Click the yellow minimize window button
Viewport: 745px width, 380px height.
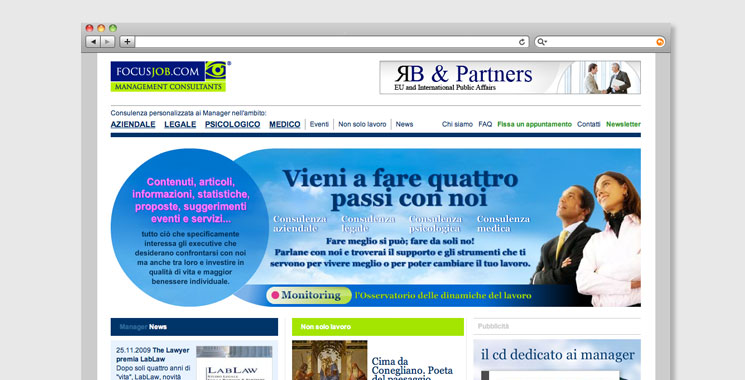[x=101, y=28]
